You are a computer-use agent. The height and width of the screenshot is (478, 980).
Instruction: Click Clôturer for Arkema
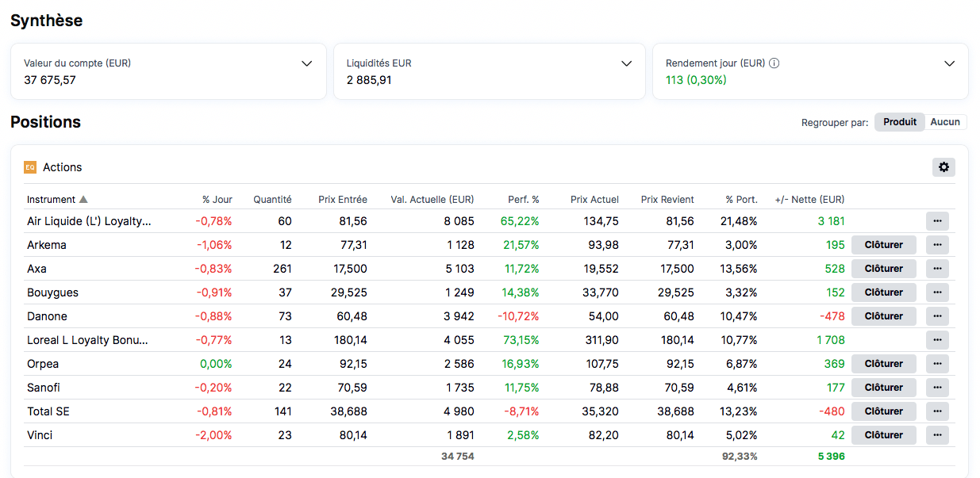click(884, 245)
